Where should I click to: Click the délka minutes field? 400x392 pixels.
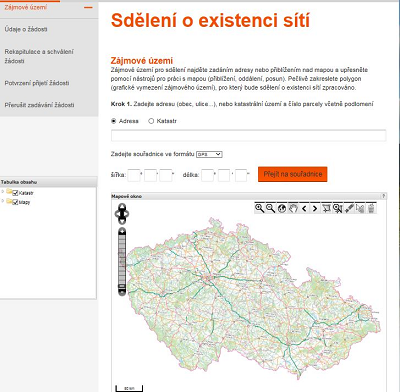tap(224, 175)
